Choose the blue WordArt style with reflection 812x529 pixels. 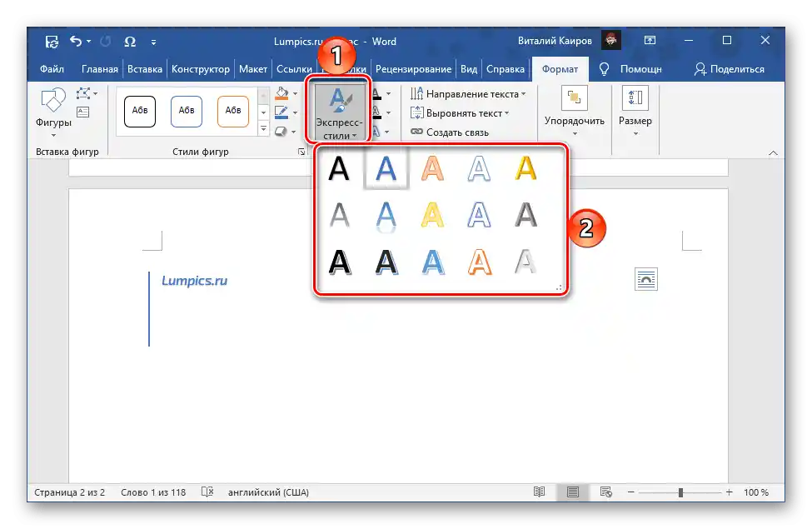386,216
